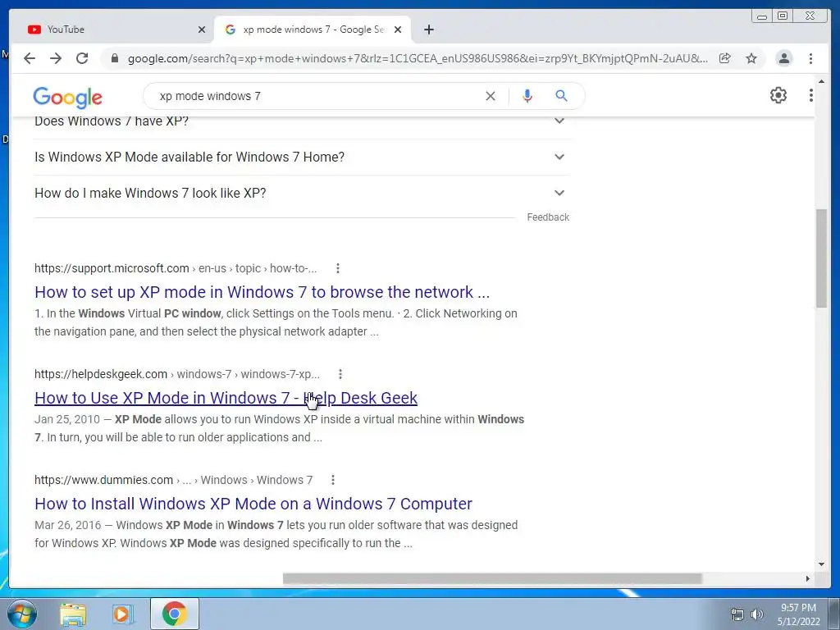
Task: Click the Chrome taskbar icon
Action: click(175, 614)
